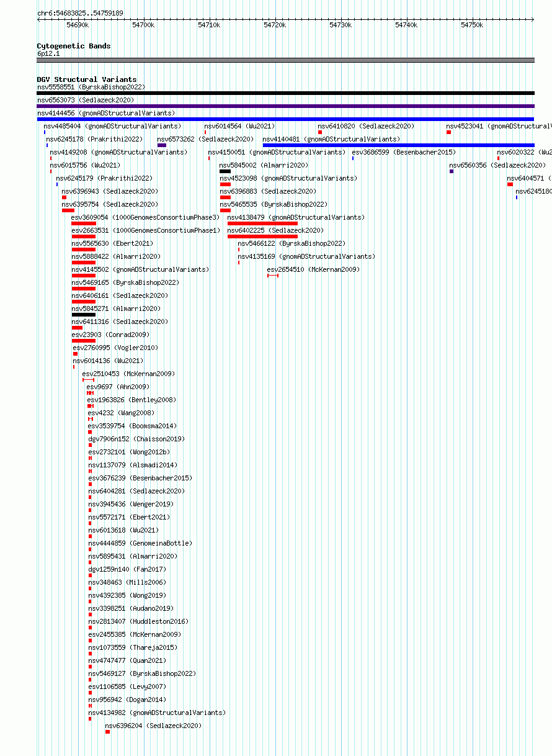Click the esv2663531 1000GenomesConsortiumPhase1 label
Image resolution: width=552 pixels, height=756 pixels.
[146, 230]
